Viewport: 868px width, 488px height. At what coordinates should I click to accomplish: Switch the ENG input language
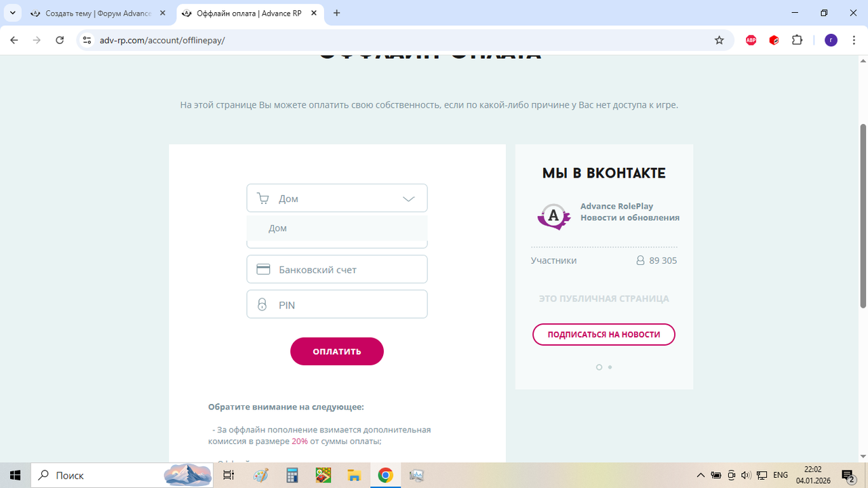781,475
